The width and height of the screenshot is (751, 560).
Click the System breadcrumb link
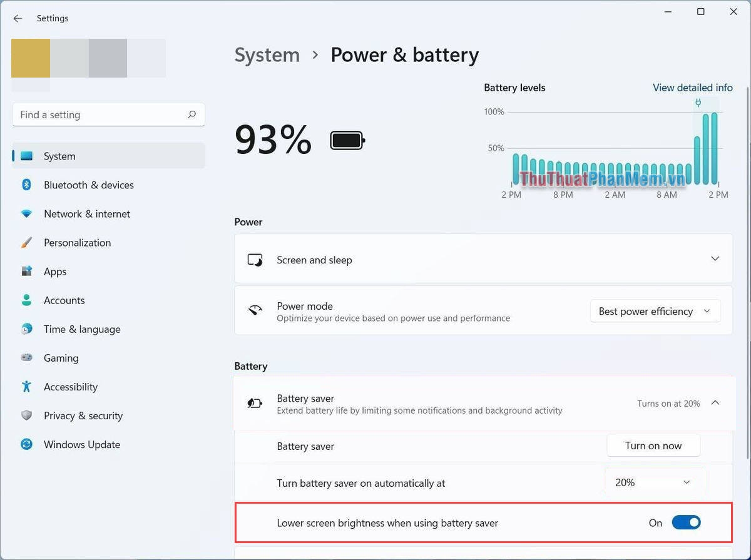coord(267,55)
